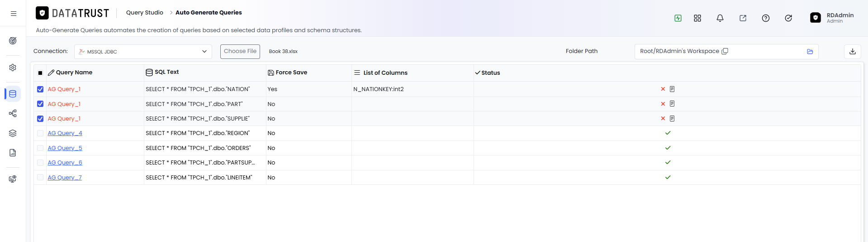Image resolution: width=868 pixels, height=242 pixels.
Task: Browse folder using folder path icon
Action: pyautogui.click(x=810, y=52)
